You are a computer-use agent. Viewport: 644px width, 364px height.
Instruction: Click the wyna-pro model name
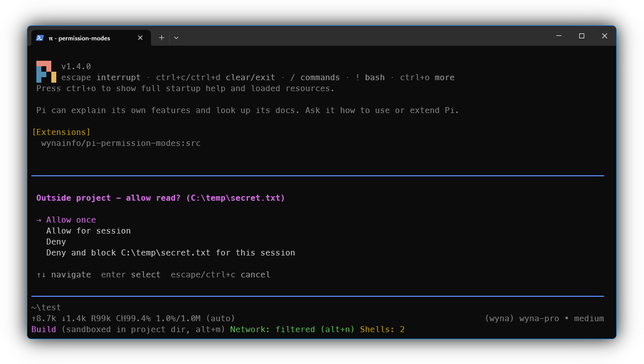click(x=539, y=319)
